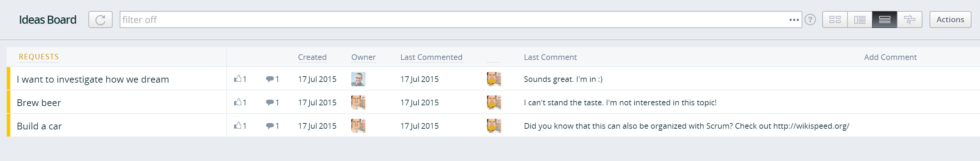Switch to the board grid view
This screenshot has height=161, width=980.
[835, 20]
